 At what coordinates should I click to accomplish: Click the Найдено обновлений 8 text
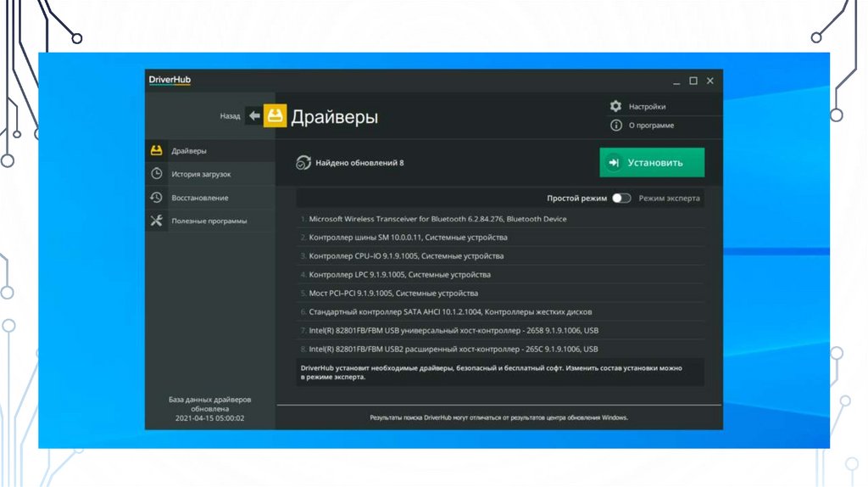[x=359, y=162]
